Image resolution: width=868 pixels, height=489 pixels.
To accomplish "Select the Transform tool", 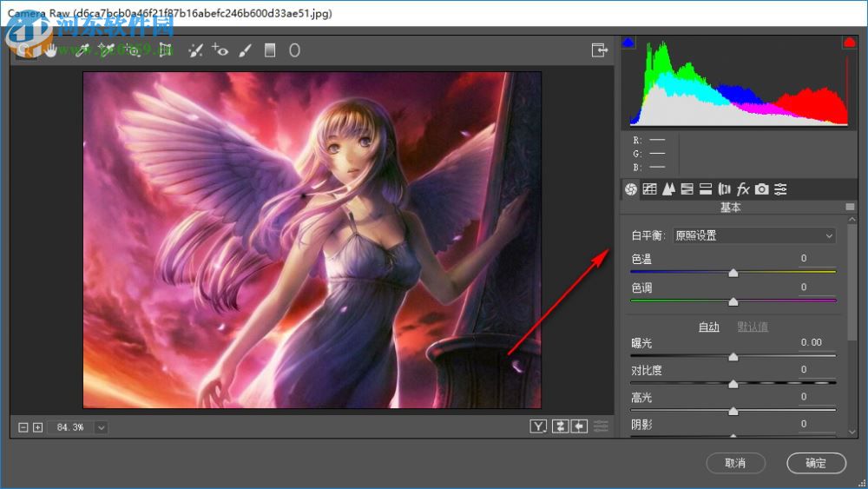I will [165, 50].
